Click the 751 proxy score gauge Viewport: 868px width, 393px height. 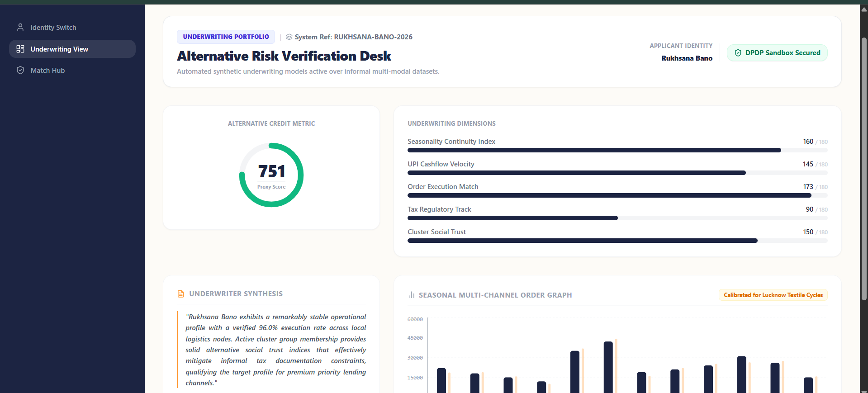point(271,175)
